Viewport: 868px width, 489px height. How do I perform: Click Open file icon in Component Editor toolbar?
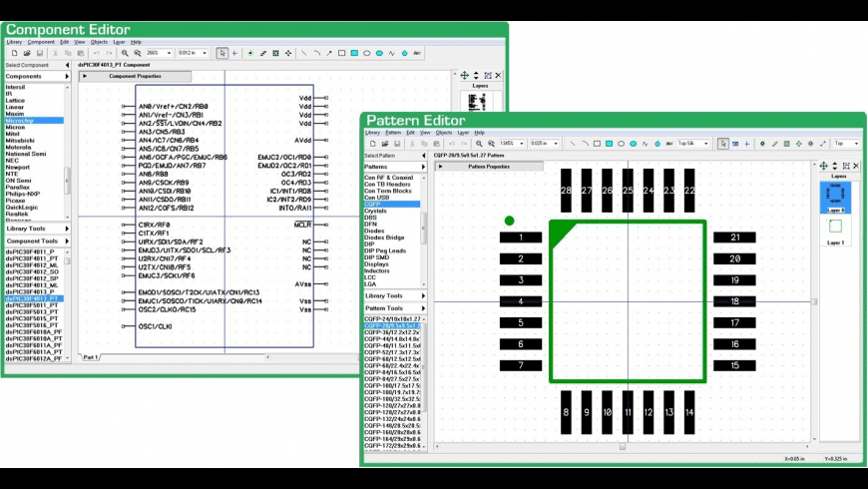coord(27,53)
